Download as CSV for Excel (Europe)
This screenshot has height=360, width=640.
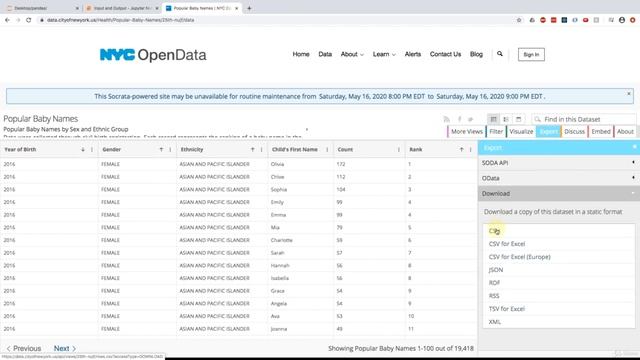[x=520, y=257]
